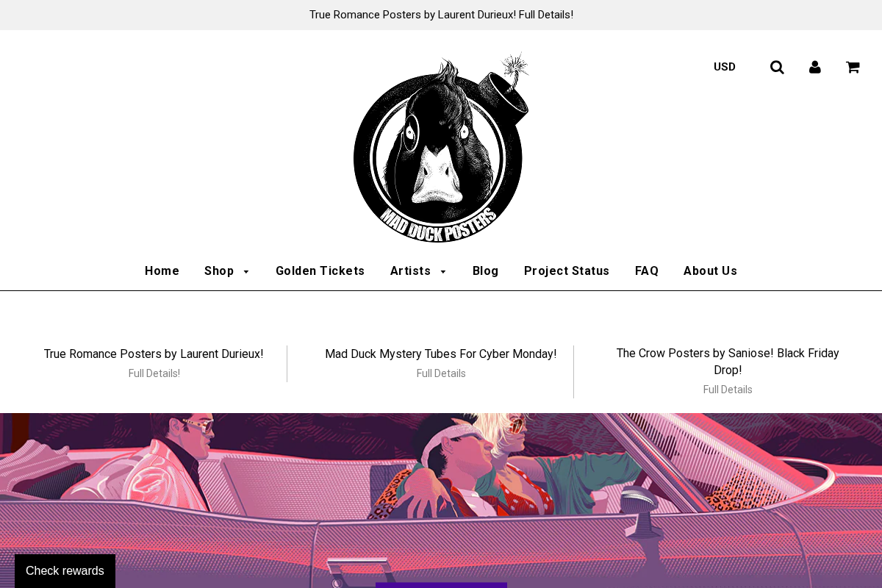882x588 pixels.
Task: Click Full Details under True Romance Posters
Action: pyautogui.click(x=154, y=373)
